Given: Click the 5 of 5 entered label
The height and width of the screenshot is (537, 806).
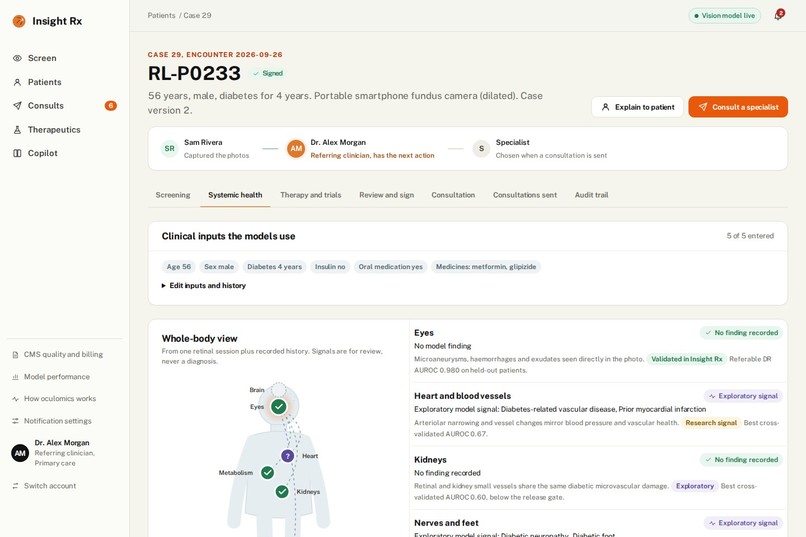Looking at the screenshot, I should (750, 236).
